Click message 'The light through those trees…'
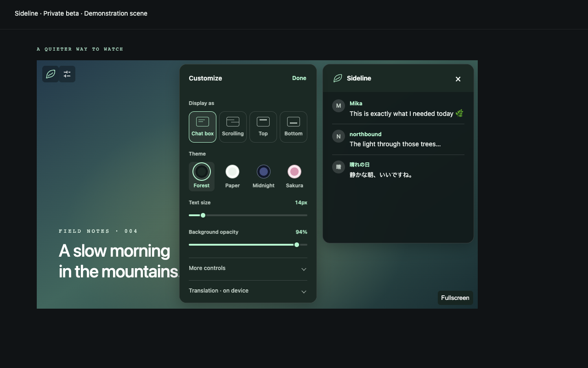588x368 pixels. (x=395, y=144)
